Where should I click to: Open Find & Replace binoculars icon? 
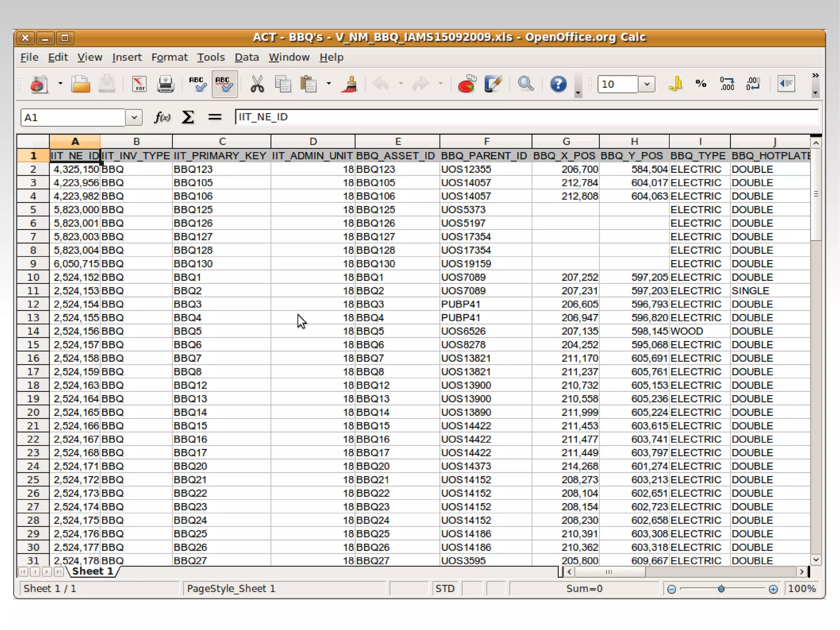(525, 84)
